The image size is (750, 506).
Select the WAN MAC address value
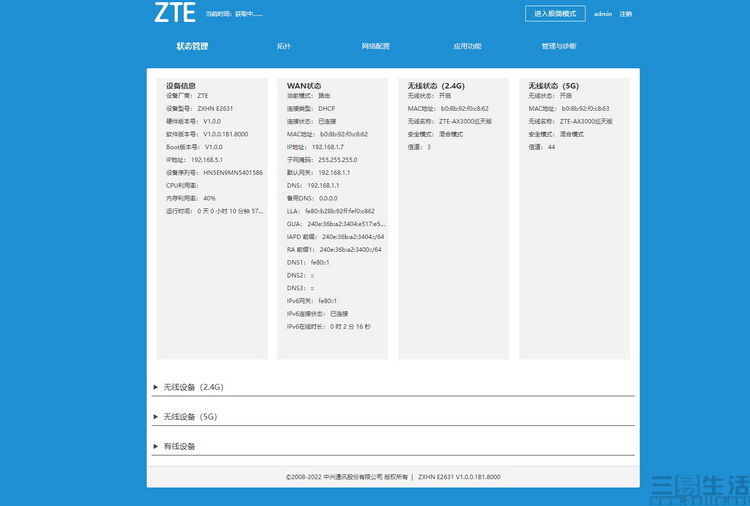pyautogui.click(x=344, y=134)
